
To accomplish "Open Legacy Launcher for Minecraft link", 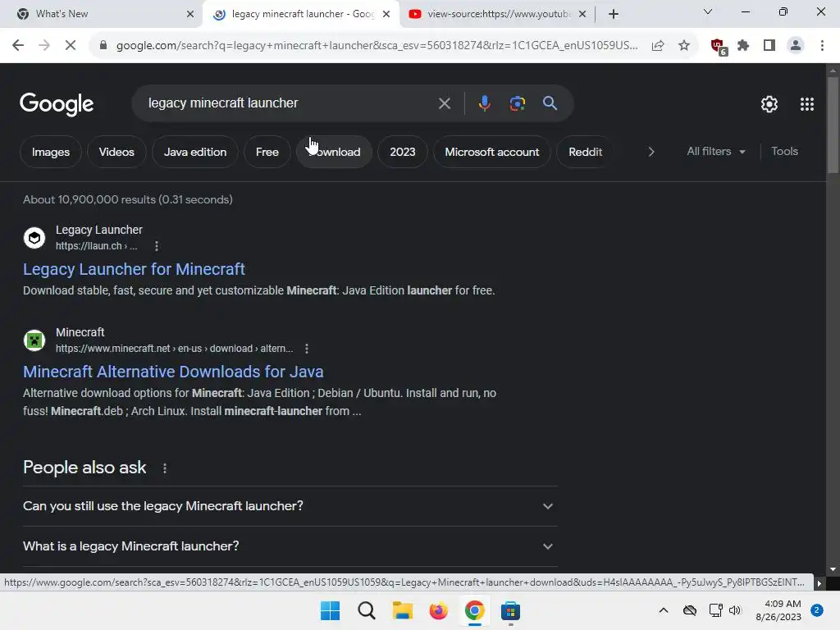I will (134, 269).
